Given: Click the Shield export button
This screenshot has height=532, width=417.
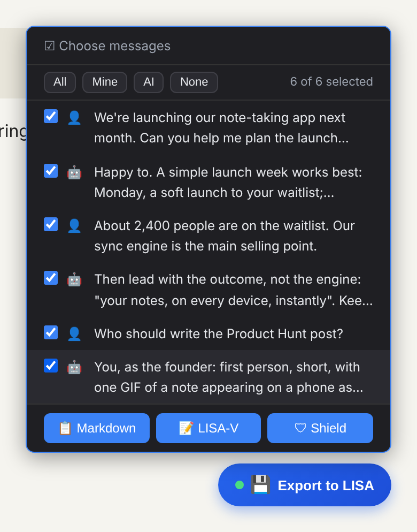Looking at the screenshot, I should click(x=320, y=428).
